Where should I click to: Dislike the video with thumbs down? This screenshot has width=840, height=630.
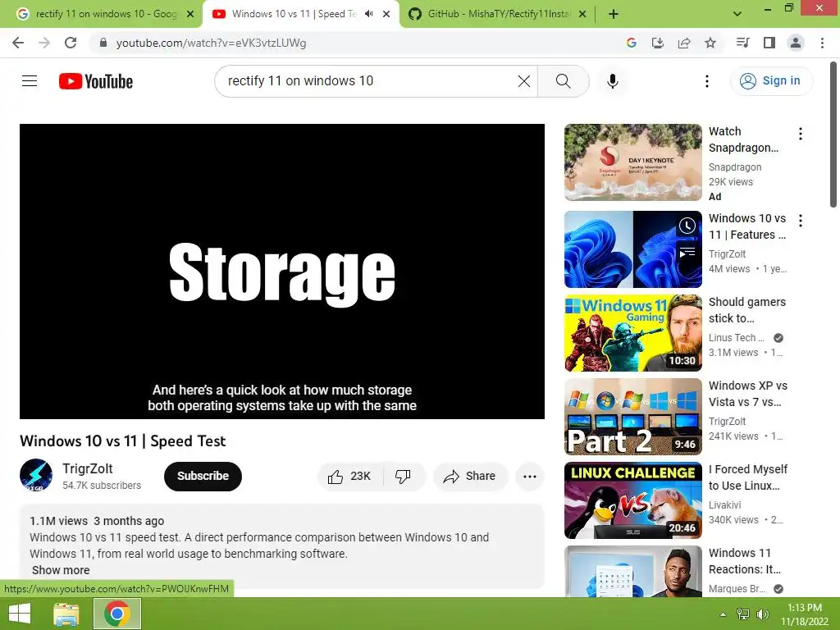403,477
